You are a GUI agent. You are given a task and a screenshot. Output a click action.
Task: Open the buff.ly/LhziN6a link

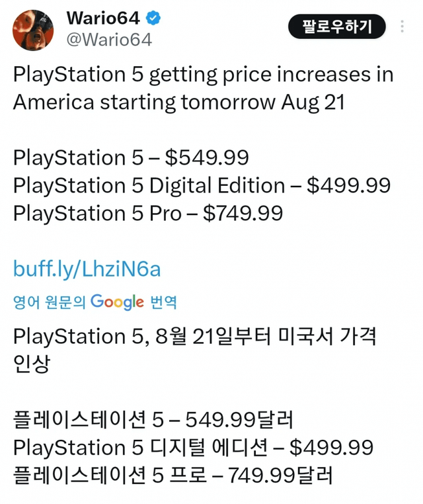tap(87, 269)
